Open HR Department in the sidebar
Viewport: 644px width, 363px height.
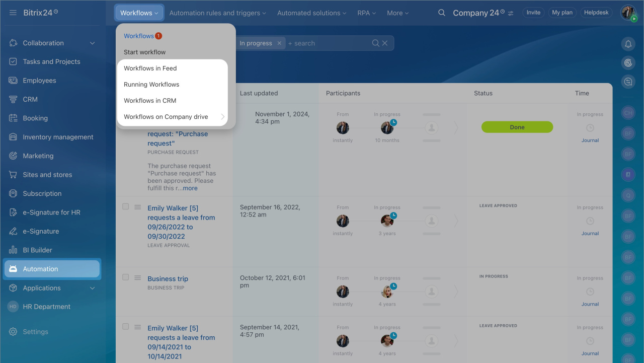click(x=46, y=307)
